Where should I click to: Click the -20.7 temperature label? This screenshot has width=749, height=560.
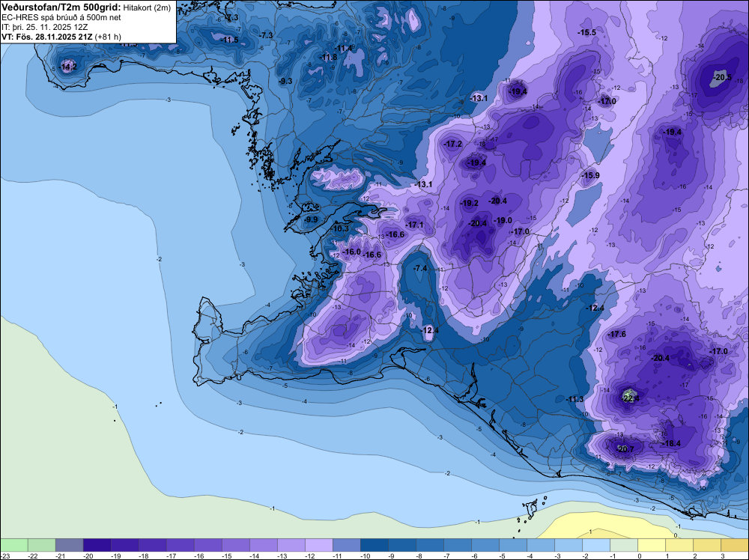(x=625, y=449)
